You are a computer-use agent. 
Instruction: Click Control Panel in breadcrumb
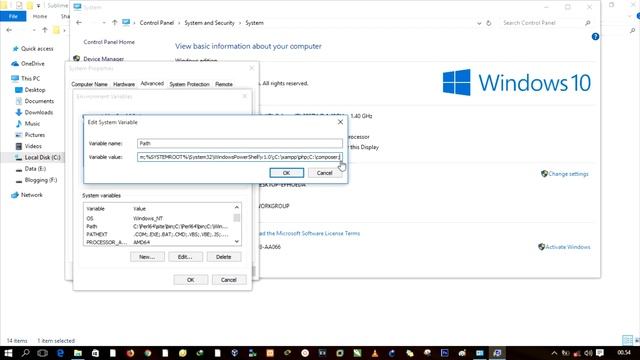coord(157,23)
